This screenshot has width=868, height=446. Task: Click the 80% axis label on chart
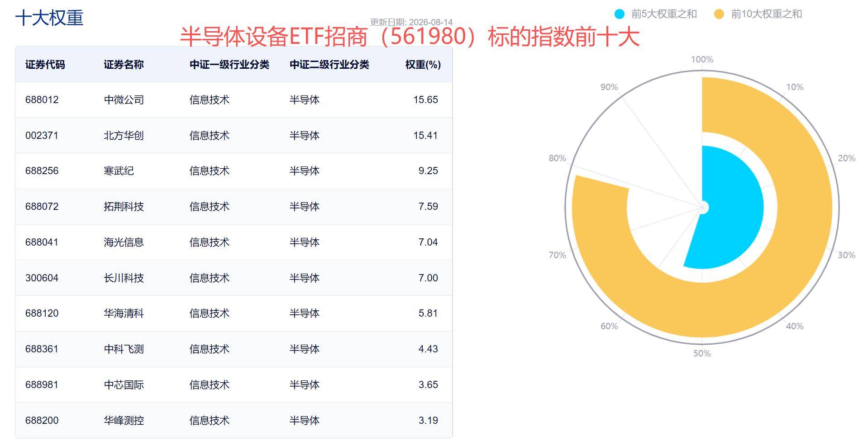pyautogui.click(x=557, y=158)
